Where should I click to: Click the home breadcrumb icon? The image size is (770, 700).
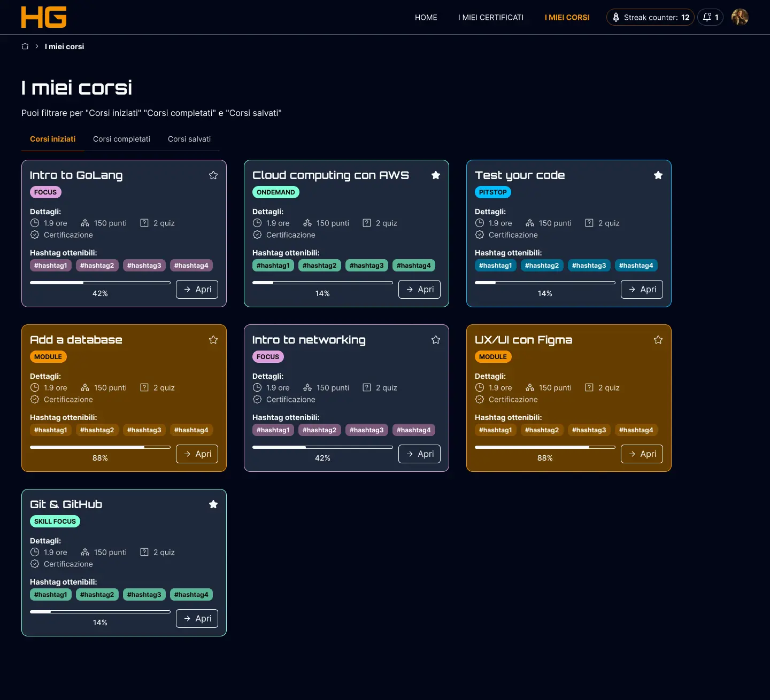point(25,46)
